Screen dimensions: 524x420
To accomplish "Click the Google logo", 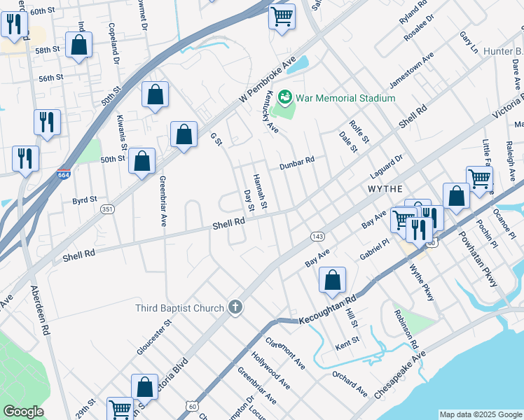I will click(23, 412).
